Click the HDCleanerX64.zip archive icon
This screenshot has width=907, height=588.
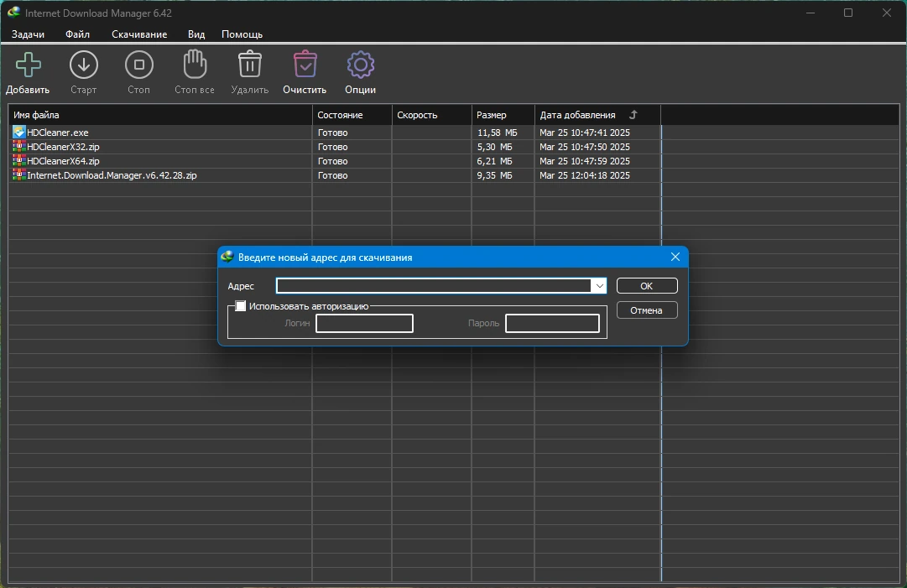(x=19, y=161)
